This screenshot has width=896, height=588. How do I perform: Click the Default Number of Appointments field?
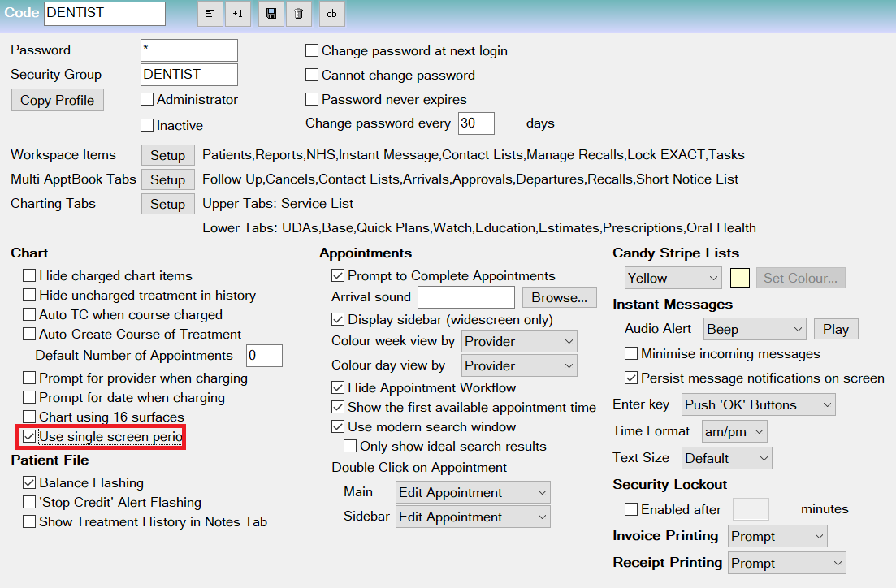tap(264, 356)
